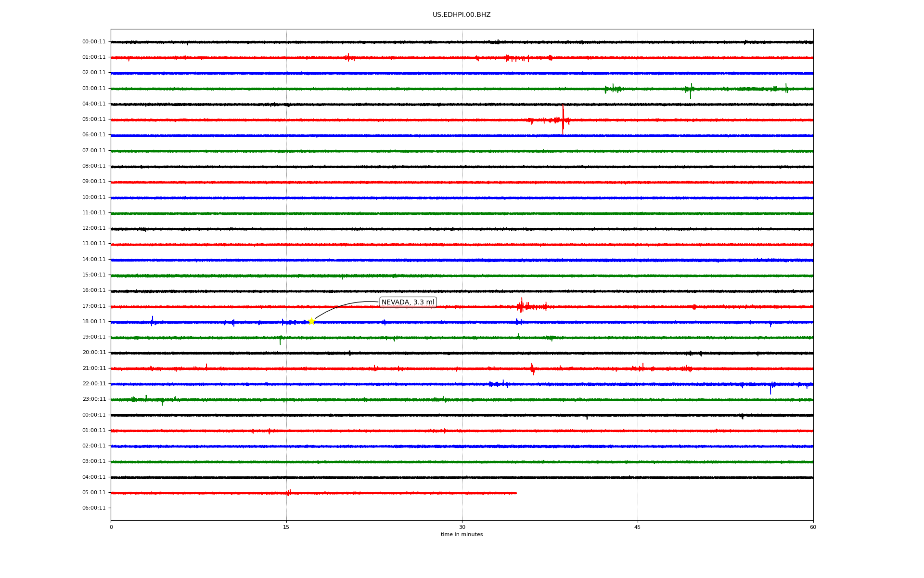Click the 00:00:11 label at top
Viewport: 924px width, 578px height.
94,42
